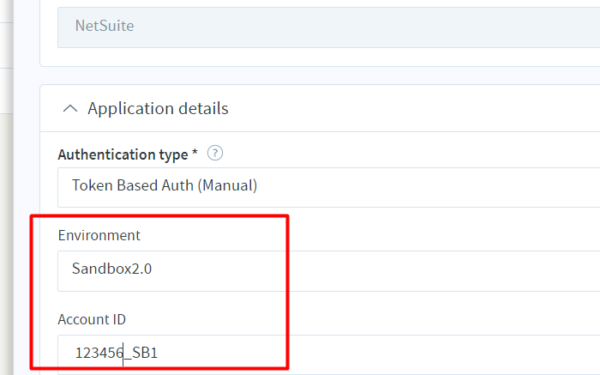Click the Account ID field label
The image size is (600, 375).
pyautogui.click(x=92, y=319)
